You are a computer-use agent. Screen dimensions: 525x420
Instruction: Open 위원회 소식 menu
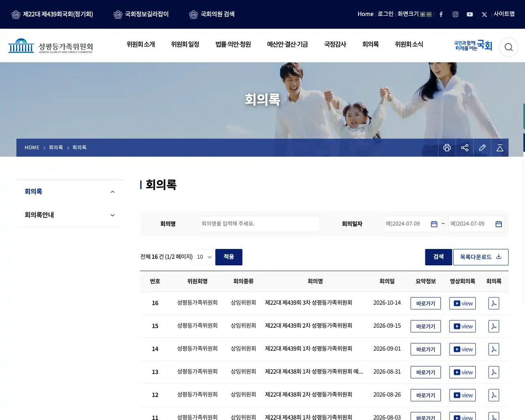(x=409, y=44)
